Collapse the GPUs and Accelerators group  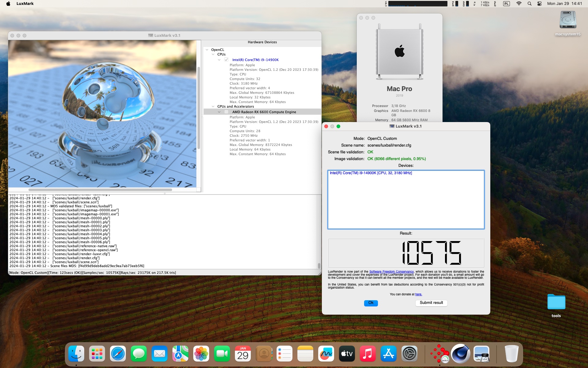(x=213, y=106)
